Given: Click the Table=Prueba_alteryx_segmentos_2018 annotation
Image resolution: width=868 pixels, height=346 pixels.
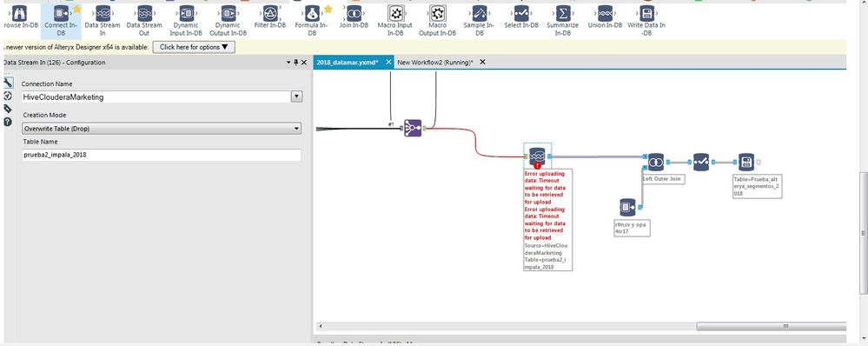Looking at the screenshot, I should coord(758,187).
